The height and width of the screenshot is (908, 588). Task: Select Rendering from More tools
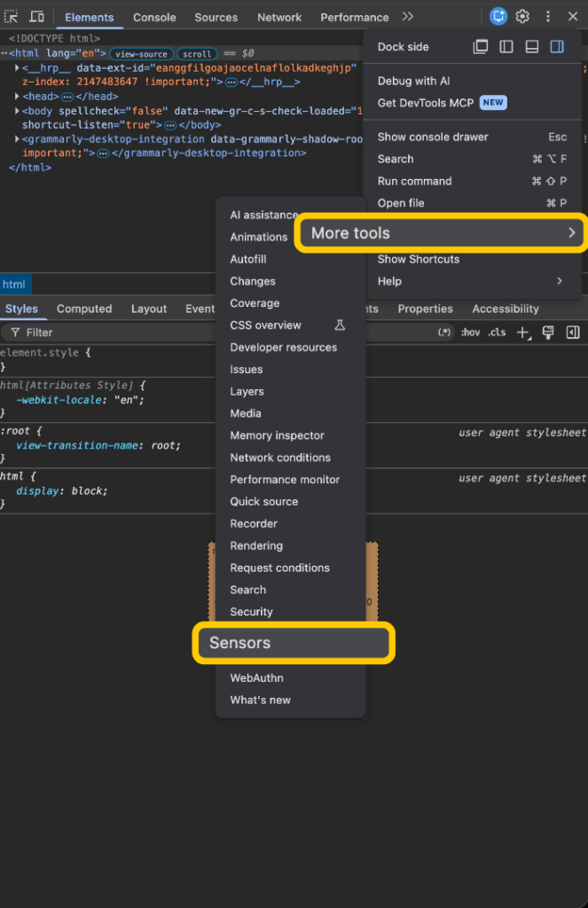point(290,545)
